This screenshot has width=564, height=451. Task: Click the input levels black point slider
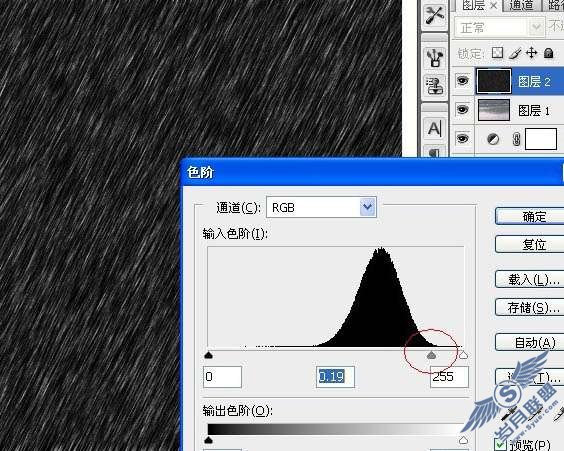tap(209, 355)
